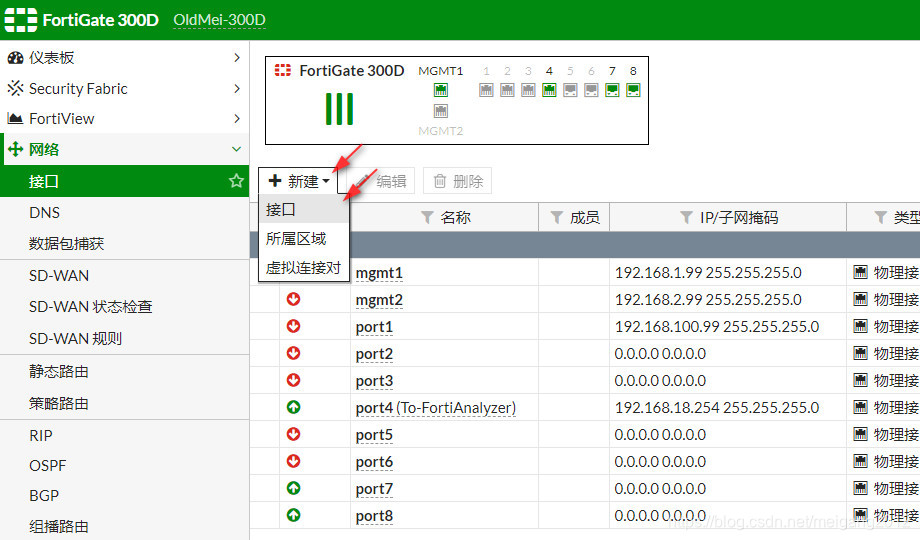Click faceplate port 7 icon
The image size is (920, 540).
pos(612,90)
